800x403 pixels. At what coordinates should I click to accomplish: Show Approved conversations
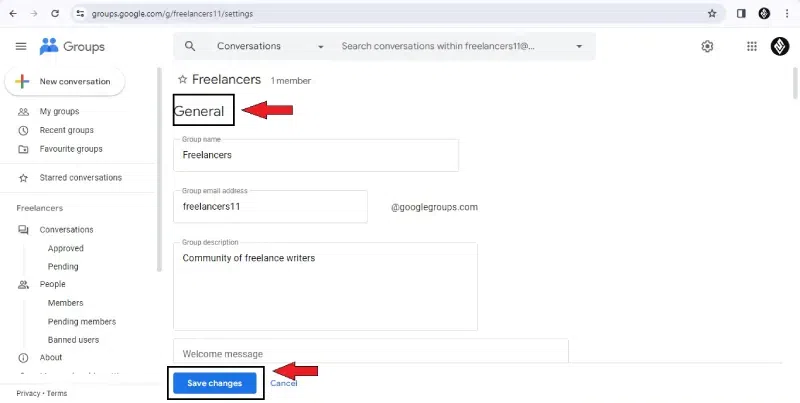tap(65, 248)
